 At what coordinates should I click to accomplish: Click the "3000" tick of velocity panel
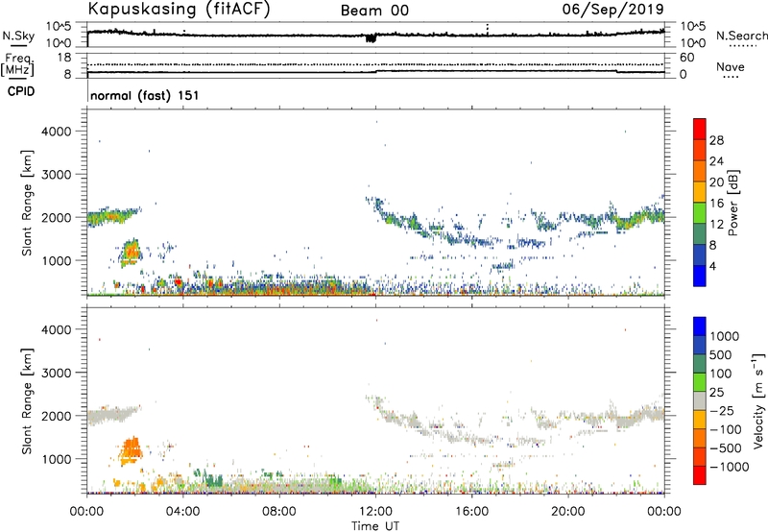(x=57, y=373)
